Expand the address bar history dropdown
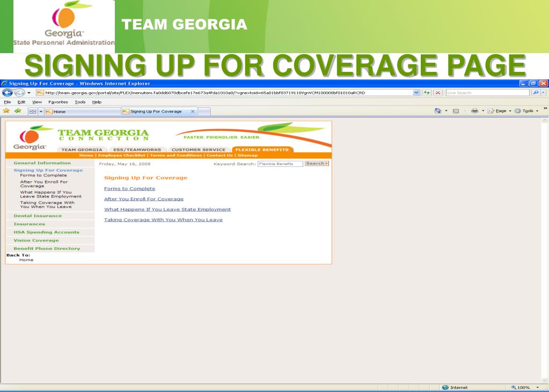The image size is (549, 392). 416,93
